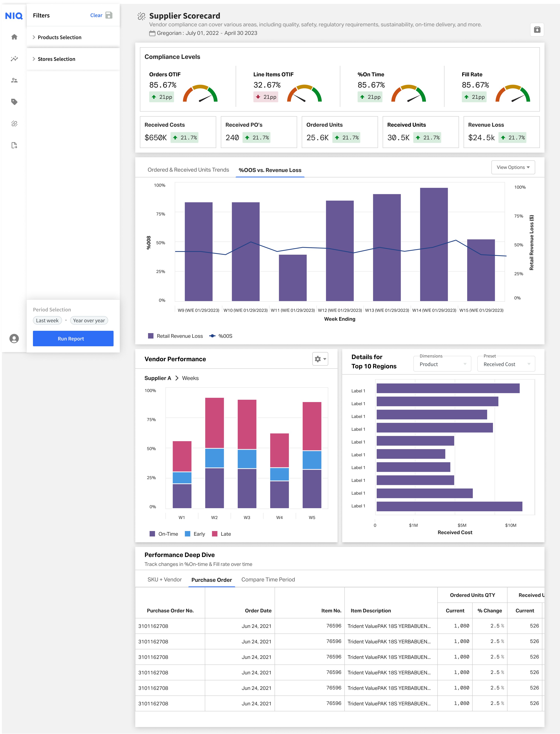Click the Clear filters link

96,15
